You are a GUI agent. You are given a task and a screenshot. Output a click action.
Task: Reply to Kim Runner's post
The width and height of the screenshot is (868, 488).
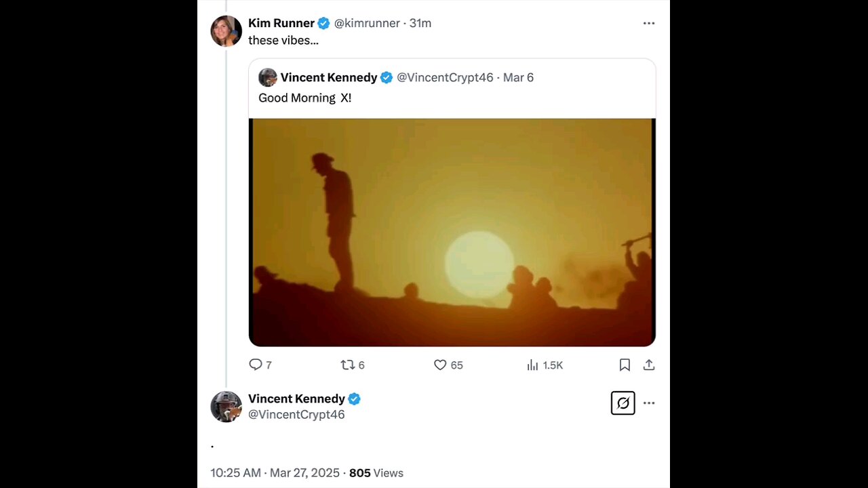click(x=256, y=365)
